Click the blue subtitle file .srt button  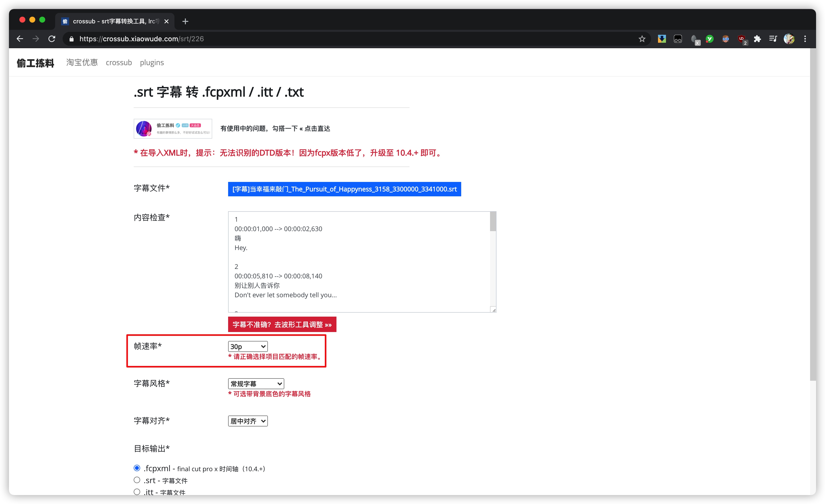pos(344,189)
